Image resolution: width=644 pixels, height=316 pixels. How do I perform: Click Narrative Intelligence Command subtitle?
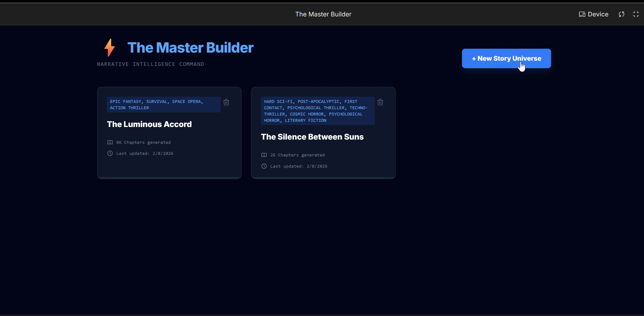coord(150,64)
